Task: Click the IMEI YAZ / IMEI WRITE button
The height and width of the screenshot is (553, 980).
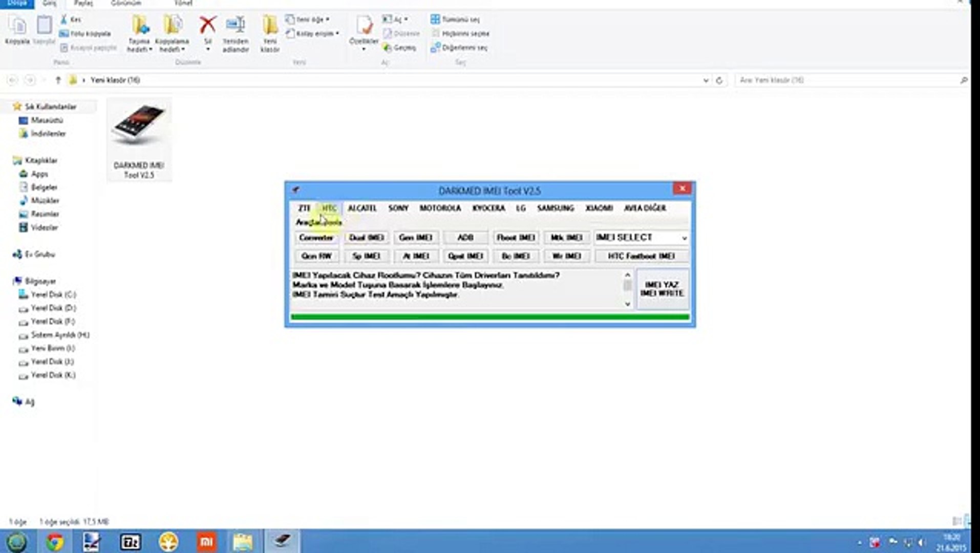Action: pos(662,289)
